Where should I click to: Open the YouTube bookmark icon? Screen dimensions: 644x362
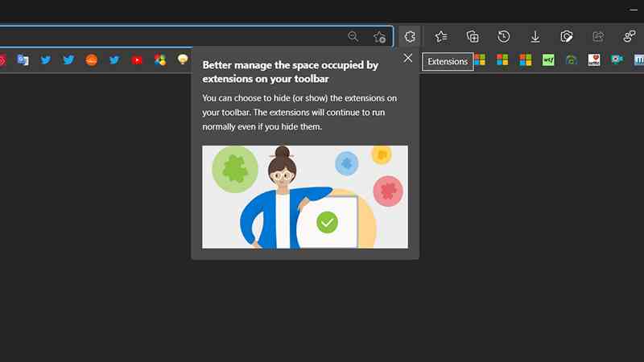[137, 60]
